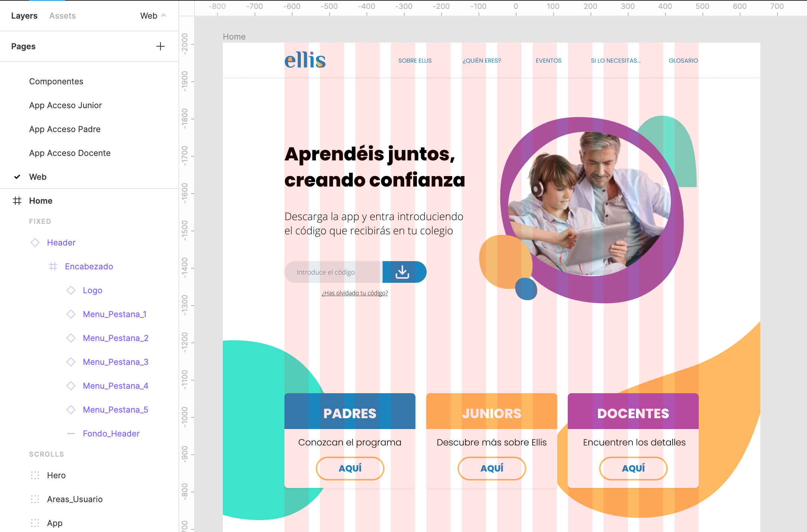Image resolution: width=807 pixels, height=532 pixels.
Task: Select the Menu_Pestana_2 layer
Action: click(x=116, y=338)
